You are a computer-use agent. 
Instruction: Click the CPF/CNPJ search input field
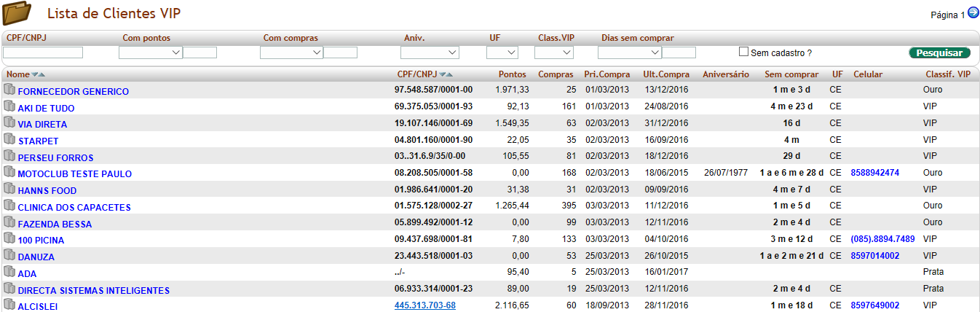[43, 52]
